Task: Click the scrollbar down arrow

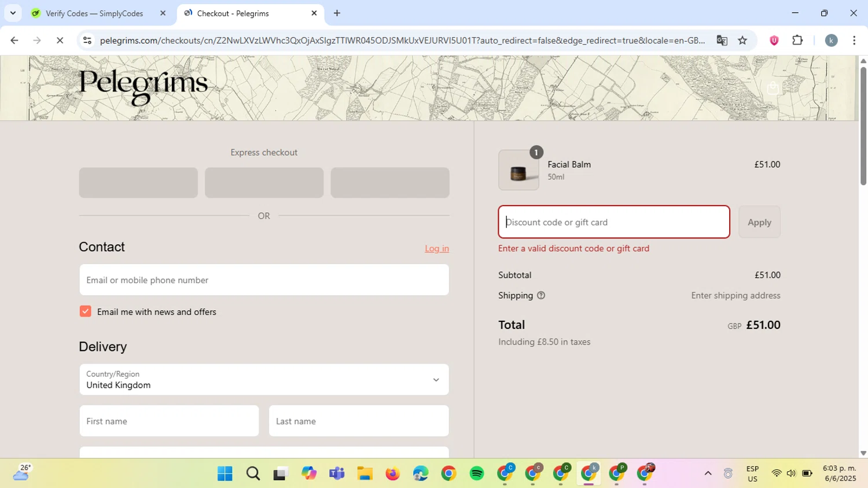Action: (863, 453)
